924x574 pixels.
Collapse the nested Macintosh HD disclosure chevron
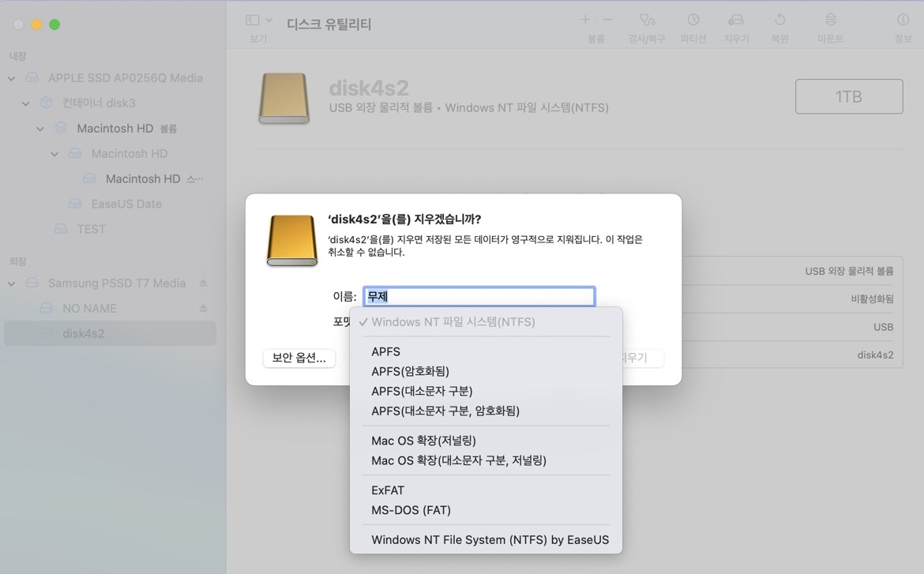click(x=54, y=154)
